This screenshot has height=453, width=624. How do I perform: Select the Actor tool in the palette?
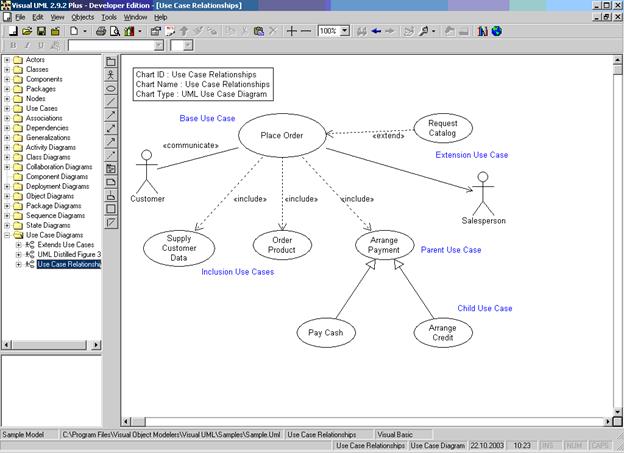tap(111, 75)
